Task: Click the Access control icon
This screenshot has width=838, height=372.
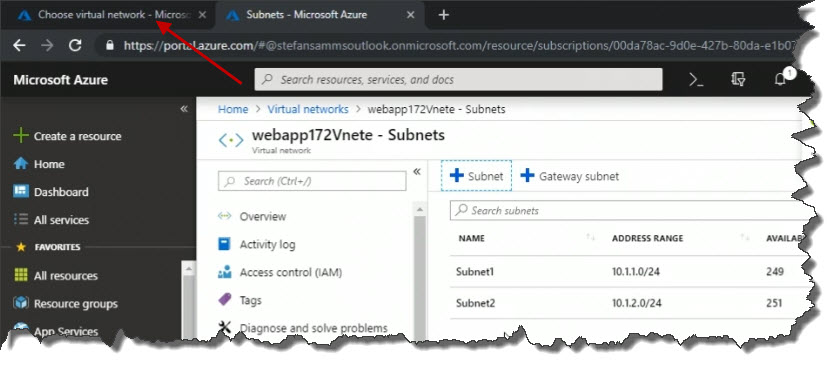Action: click(x=224, y=272)
